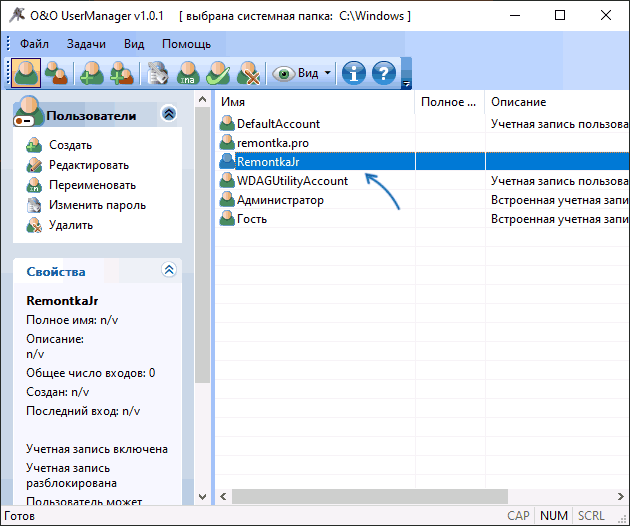This screenshot has width=630, height=526.
Task: Click horizontal scrollbar right arrow
Action: click(x=621, y=497)
